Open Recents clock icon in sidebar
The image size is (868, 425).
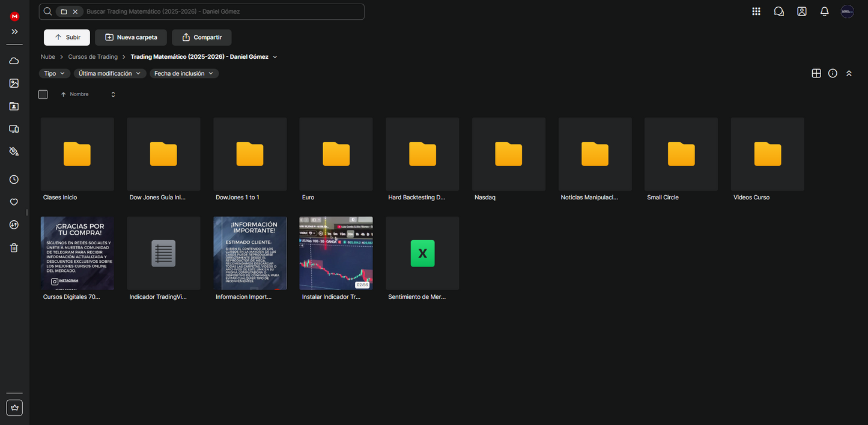point(14,179)
